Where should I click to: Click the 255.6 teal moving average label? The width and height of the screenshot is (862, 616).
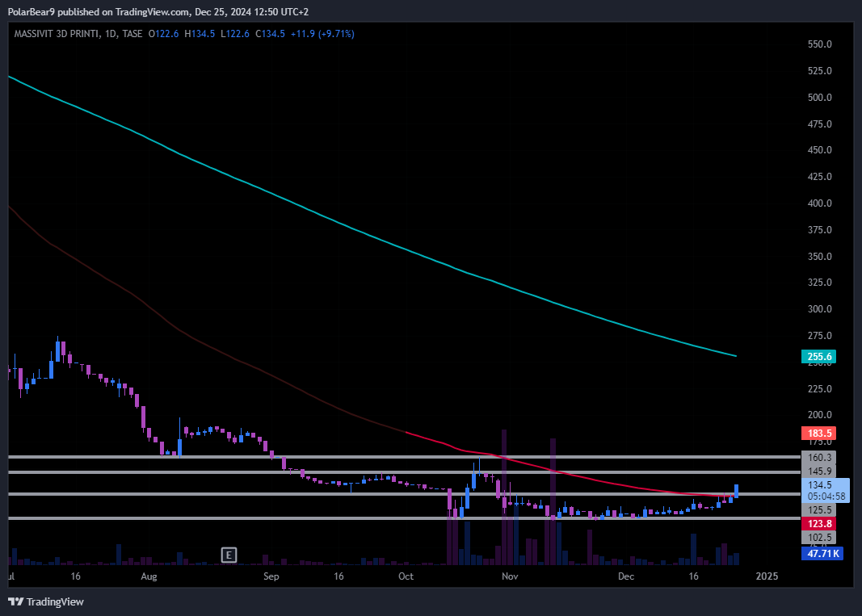click(x=818, y=357)
